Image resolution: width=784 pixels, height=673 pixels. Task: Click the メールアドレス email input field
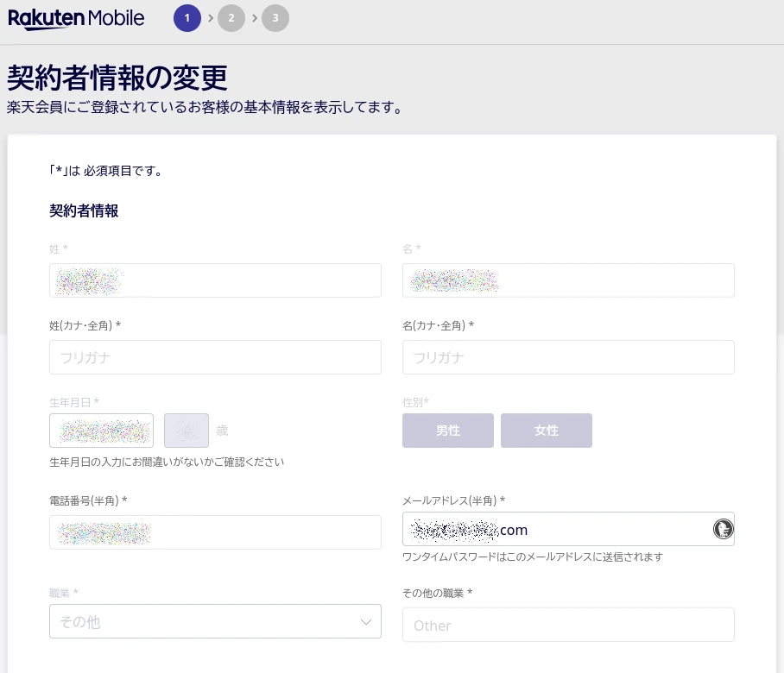(x=553, y=529)
